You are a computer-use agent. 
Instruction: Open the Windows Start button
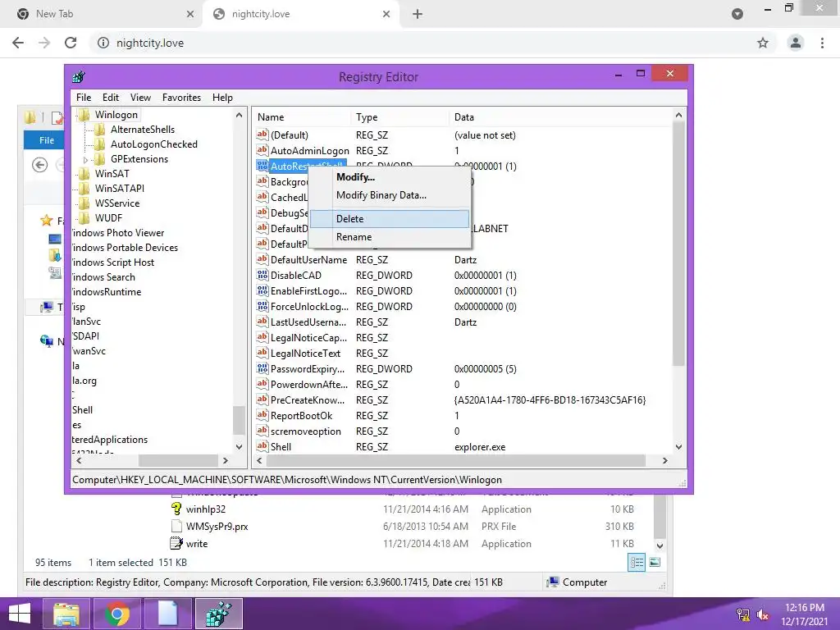click(x=20, y=614)
